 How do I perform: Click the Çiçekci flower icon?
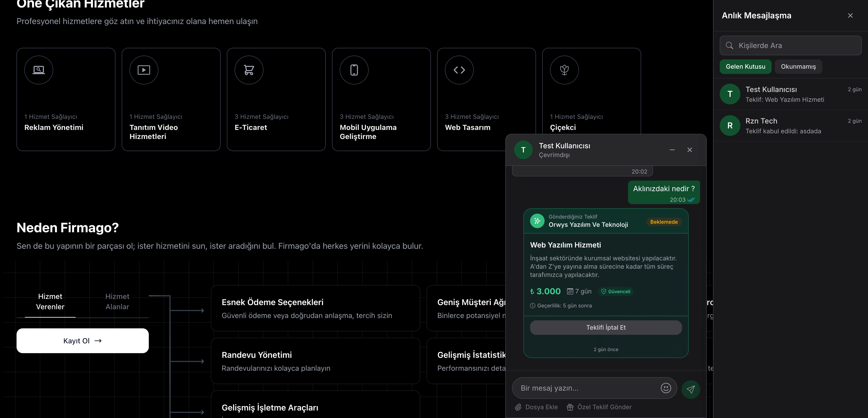click(x=564, y=70)
